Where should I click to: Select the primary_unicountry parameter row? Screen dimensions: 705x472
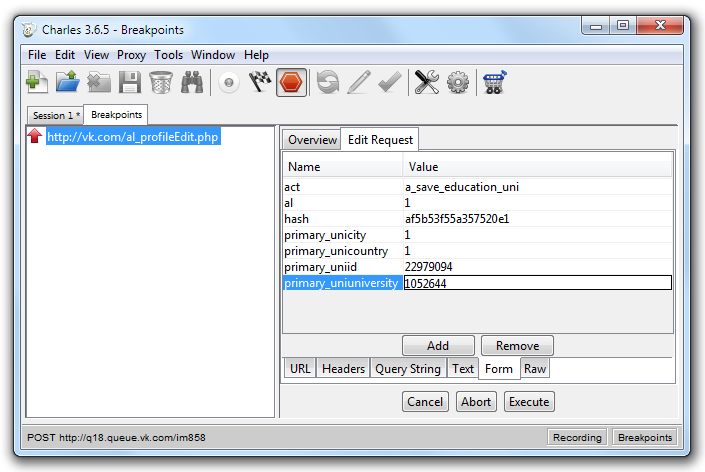(x=477, y=251)
